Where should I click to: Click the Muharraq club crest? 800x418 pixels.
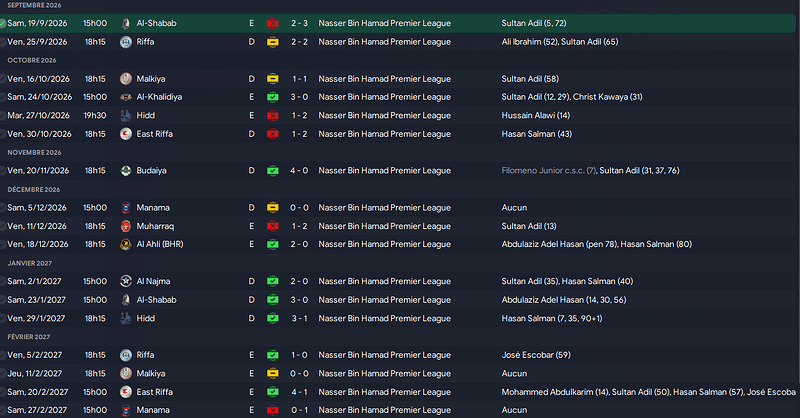tap(126, 226)
